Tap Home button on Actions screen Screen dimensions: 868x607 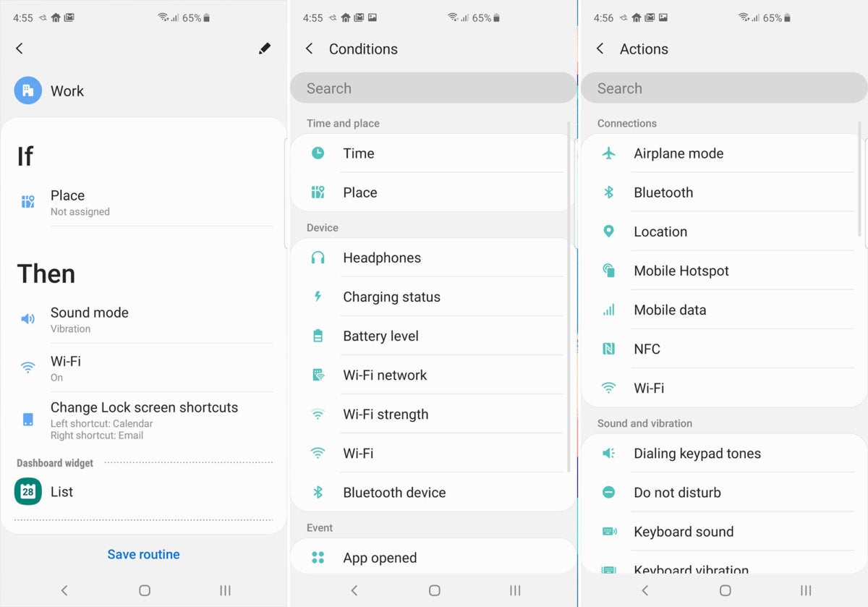[x=725, y=590]
